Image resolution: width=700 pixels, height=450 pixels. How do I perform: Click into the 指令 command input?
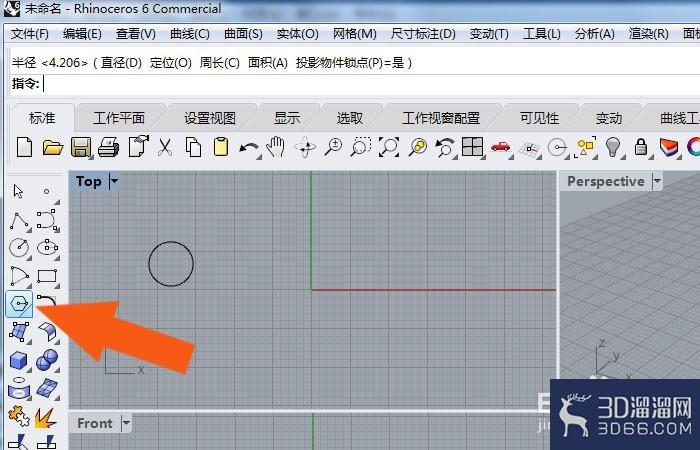[x=371, y=84]
